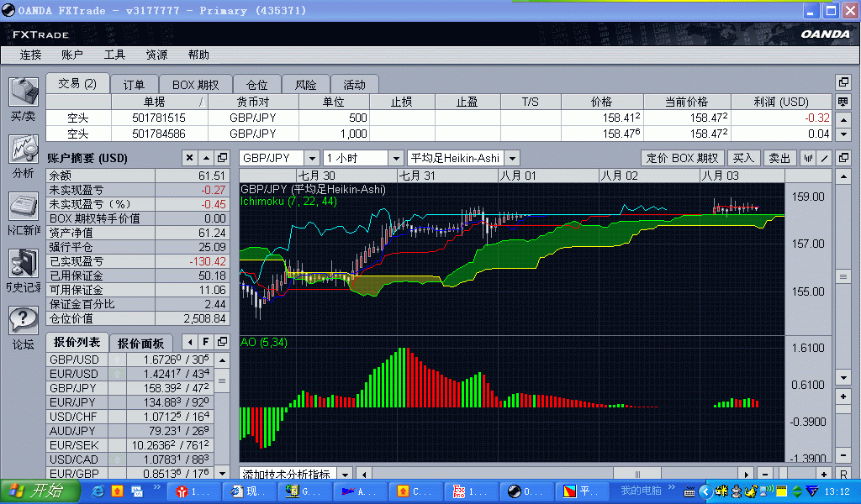Click the F button in quote panel
861x504 pixels.
click(206, 342)
